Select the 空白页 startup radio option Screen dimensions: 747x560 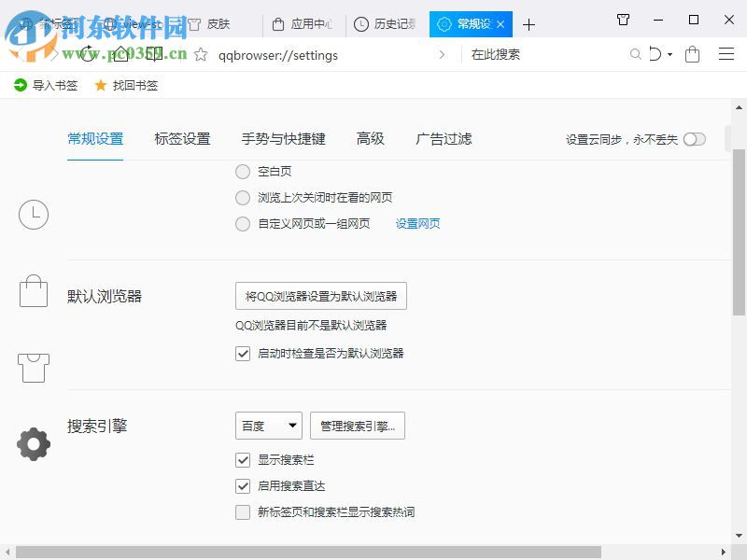(x=243, y=171)
